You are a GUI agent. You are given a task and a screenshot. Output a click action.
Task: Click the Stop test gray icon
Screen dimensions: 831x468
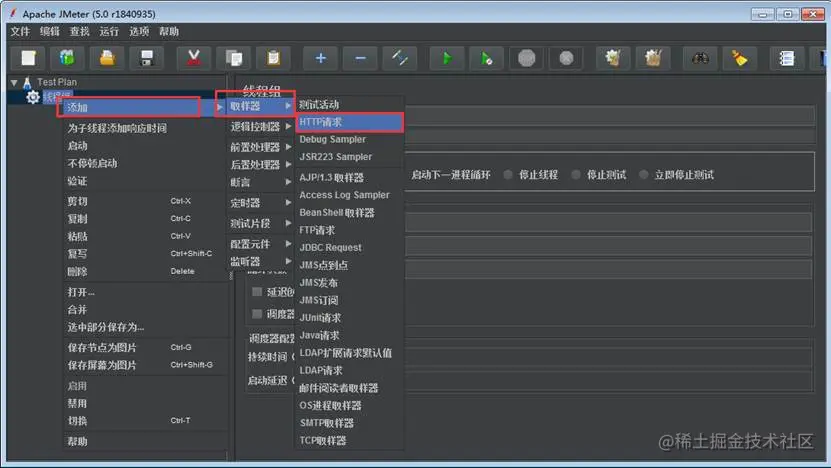526,58
